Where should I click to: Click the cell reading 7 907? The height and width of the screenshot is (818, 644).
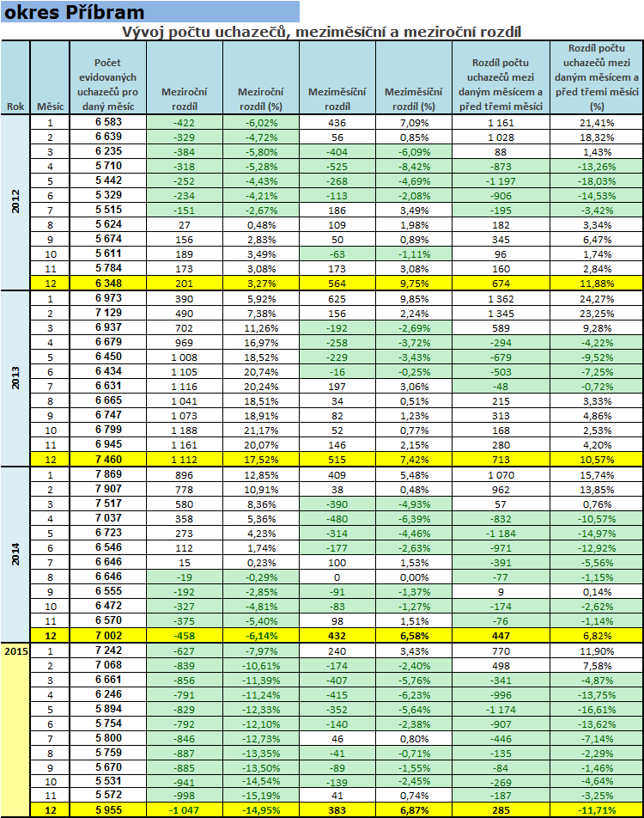[108, 490]
